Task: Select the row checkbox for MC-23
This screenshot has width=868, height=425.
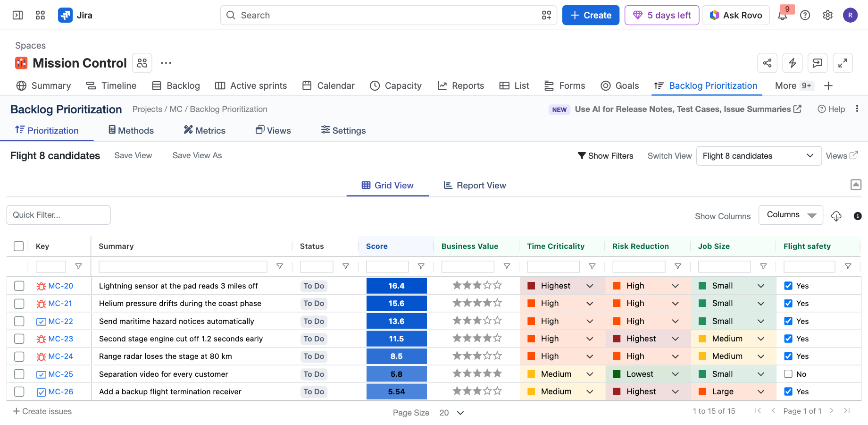Action: coord(19,339)
